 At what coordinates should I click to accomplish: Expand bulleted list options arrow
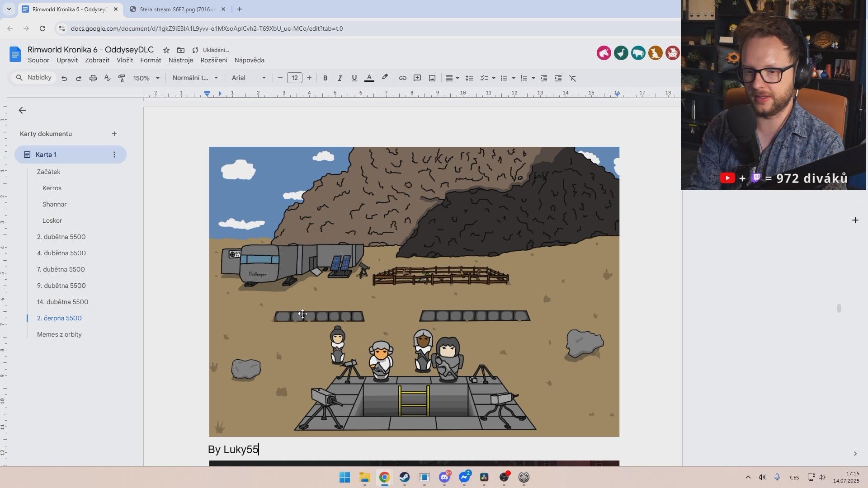click(x=514, y=78)
